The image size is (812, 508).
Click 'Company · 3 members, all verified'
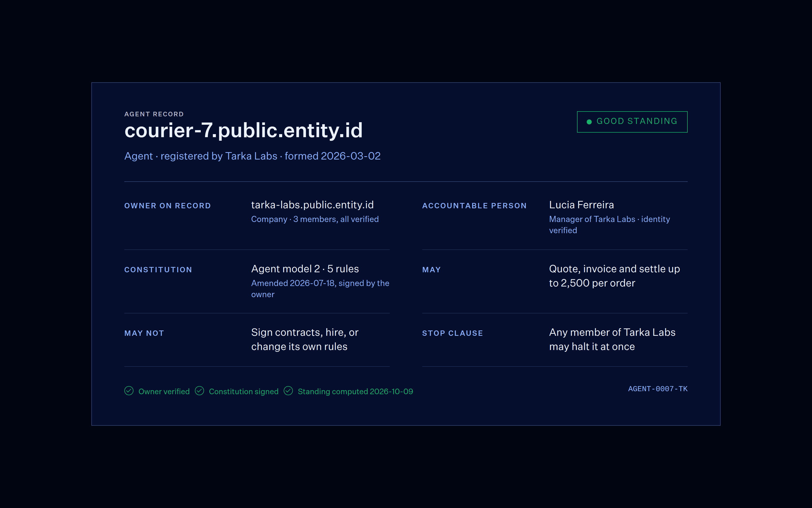(315, 219)
